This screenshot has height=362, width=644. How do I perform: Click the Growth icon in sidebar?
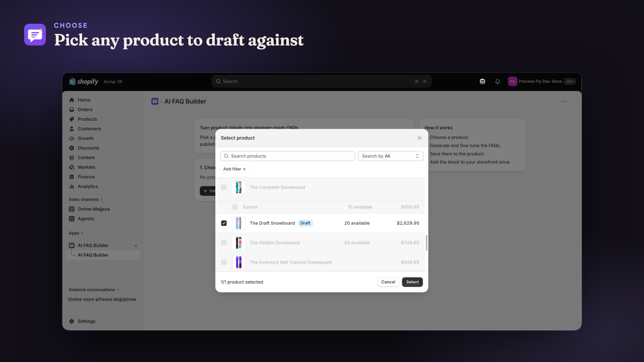coord(72,138)
